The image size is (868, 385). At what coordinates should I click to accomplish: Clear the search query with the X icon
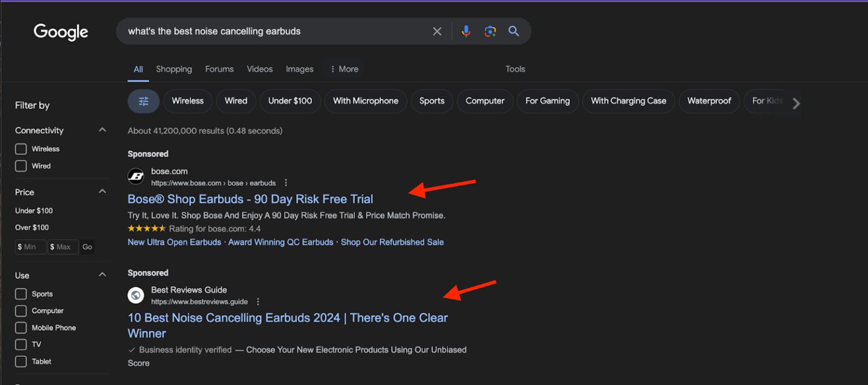click(x=437, y=31)
